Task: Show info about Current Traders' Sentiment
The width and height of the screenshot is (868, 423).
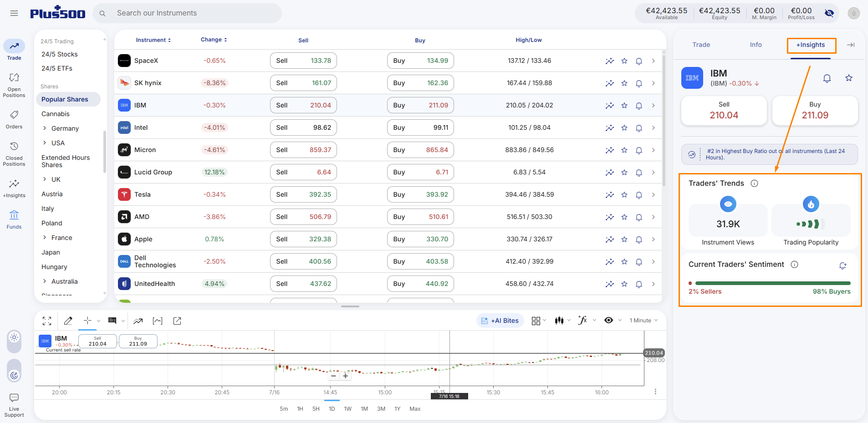Action: point(795,265)
